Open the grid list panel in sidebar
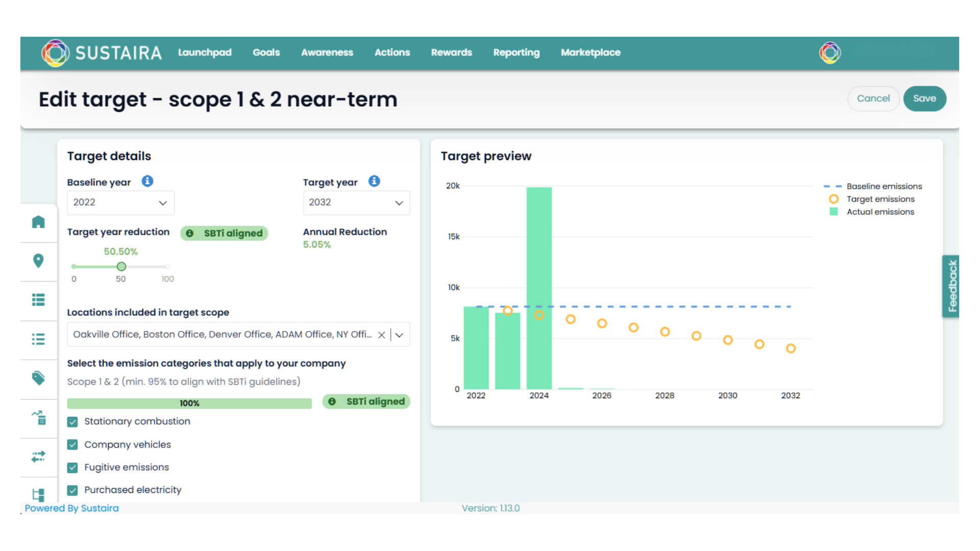 tap(38, 300)
